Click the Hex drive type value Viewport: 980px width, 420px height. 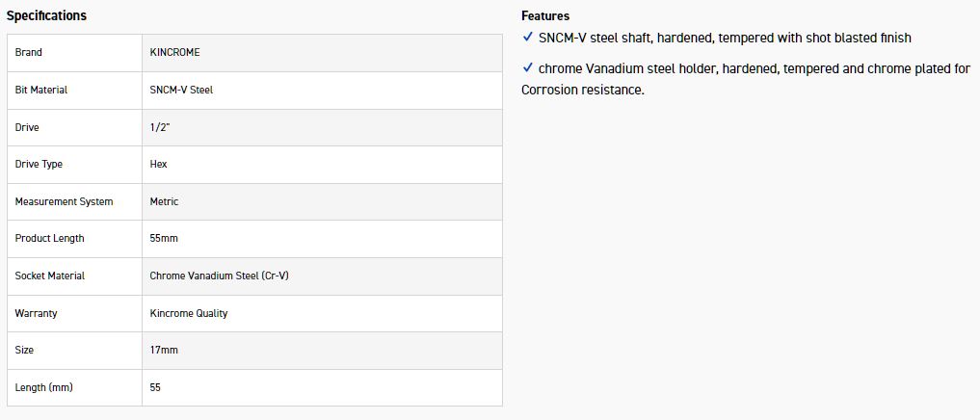click(158, 164)
